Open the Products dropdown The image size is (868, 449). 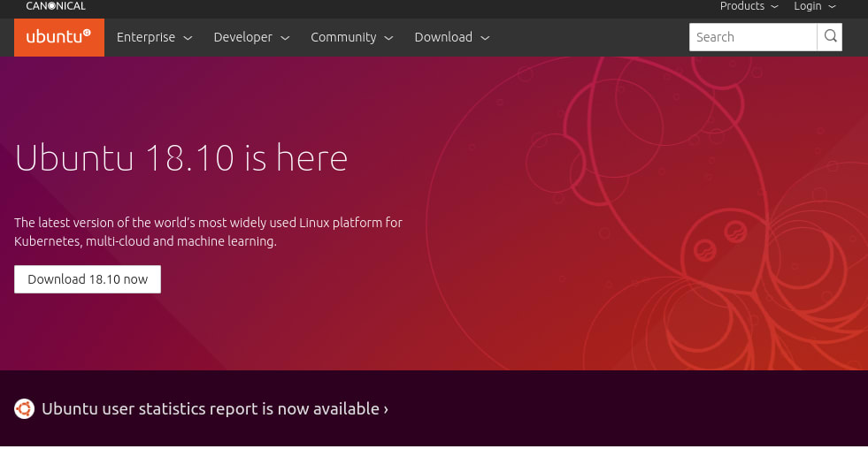[x=749, y=6]
